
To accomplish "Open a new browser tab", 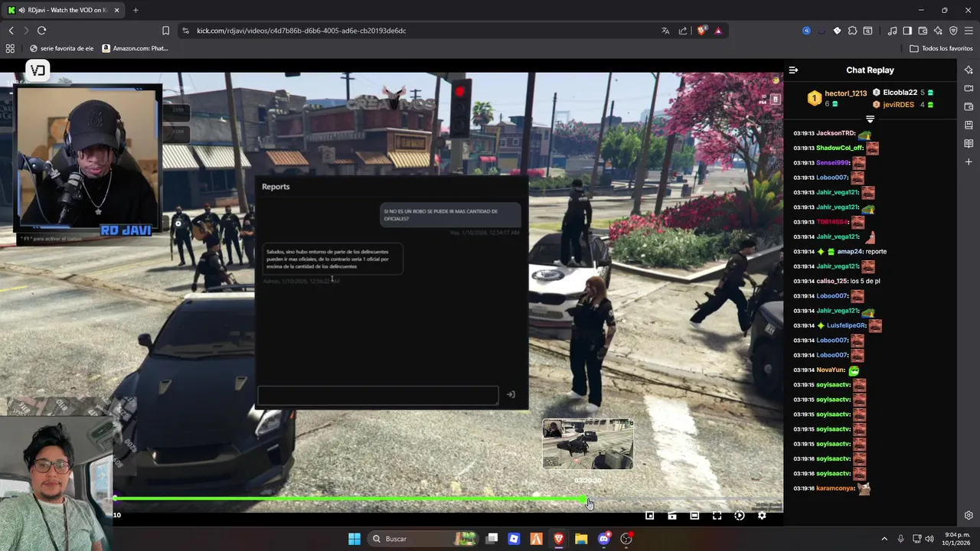I will pyautogui.click(x=136, y=10).
